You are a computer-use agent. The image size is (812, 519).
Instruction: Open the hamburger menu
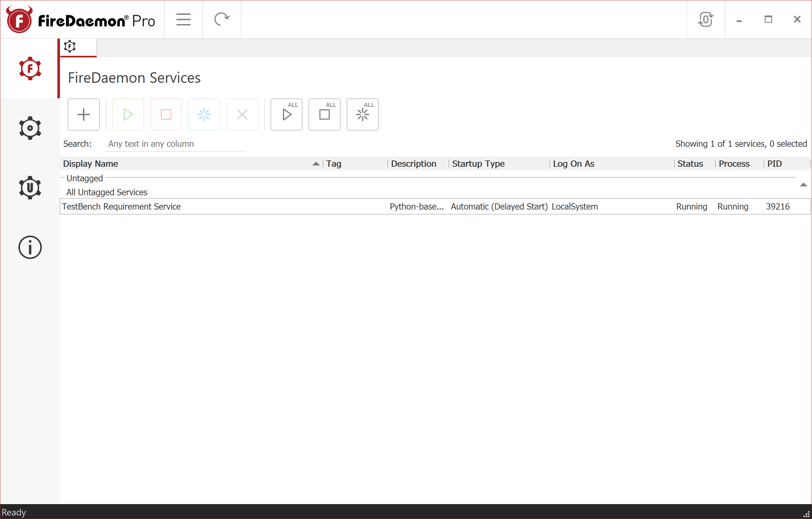[183, 19]
